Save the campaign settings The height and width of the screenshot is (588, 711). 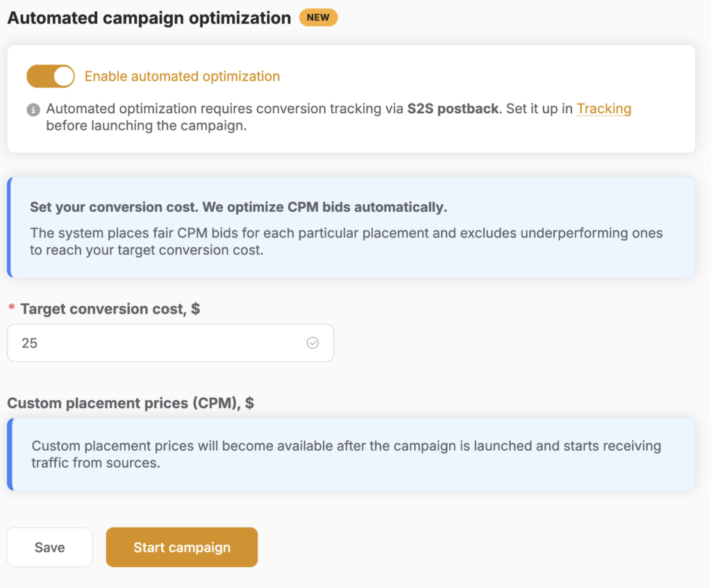(50, 547)
